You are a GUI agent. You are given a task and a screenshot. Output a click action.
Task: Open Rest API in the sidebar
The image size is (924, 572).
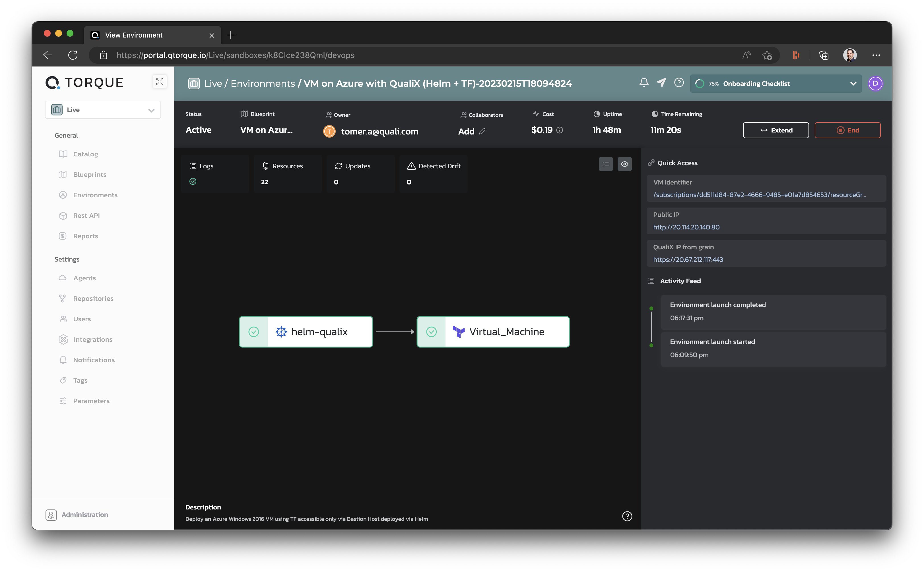86,215
